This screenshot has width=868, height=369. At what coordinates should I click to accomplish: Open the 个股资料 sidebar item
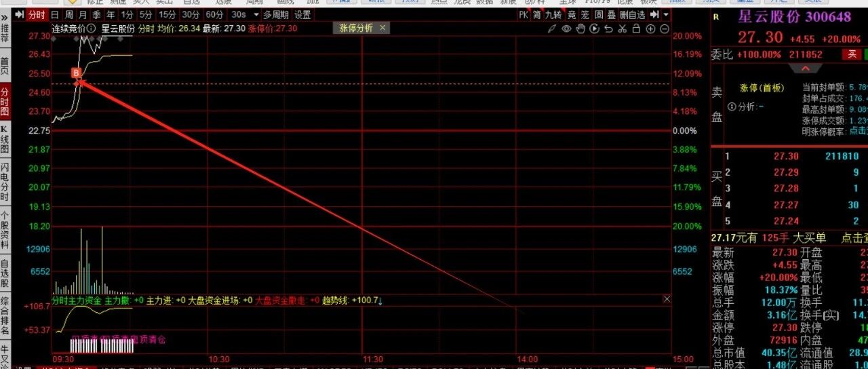(x=5, y=230)
